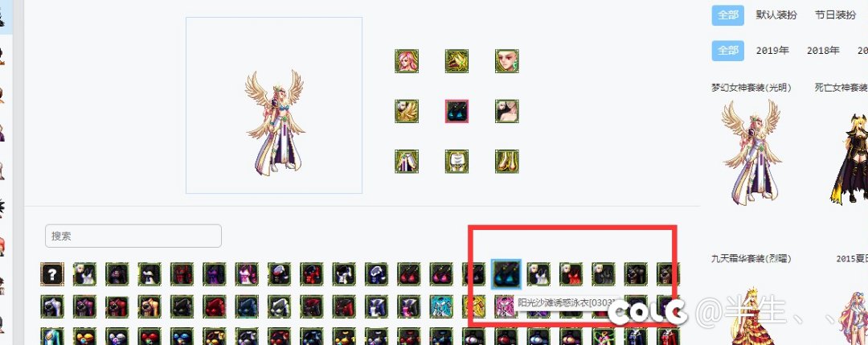Select the pink hair equipment slot
868x345 pixels.
point(407,61)
